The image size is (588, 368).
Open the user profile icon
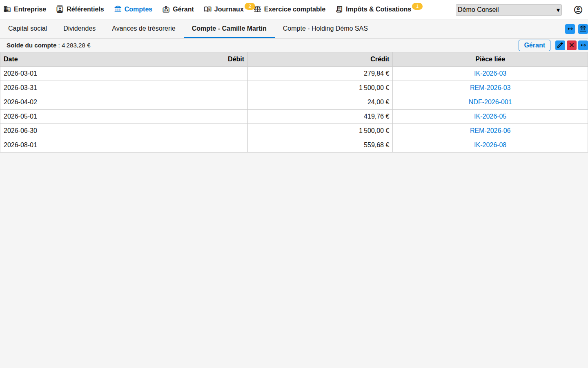(578, 10)
